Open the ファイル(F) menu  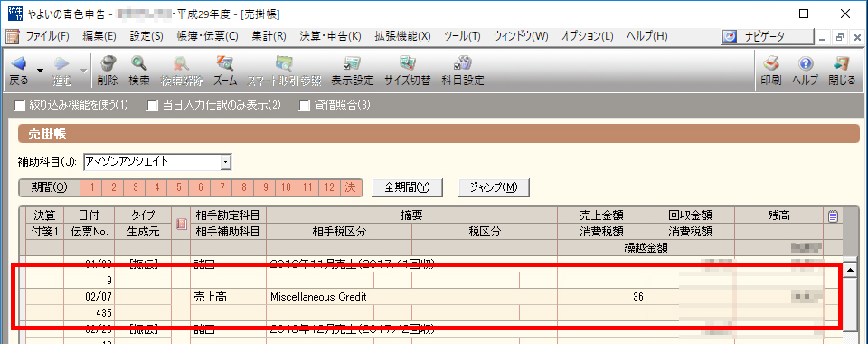point(48,36)
